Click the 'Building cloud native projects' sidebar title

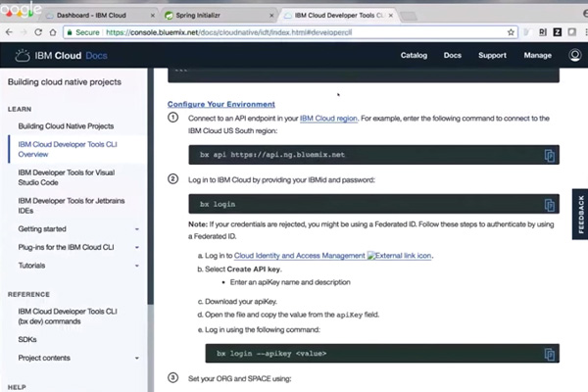65,82
